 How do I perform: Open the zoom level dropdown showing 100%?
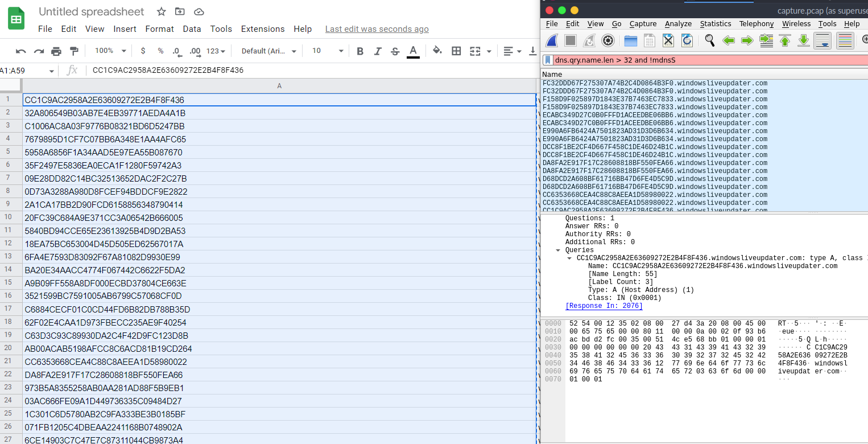click(110, 51)
